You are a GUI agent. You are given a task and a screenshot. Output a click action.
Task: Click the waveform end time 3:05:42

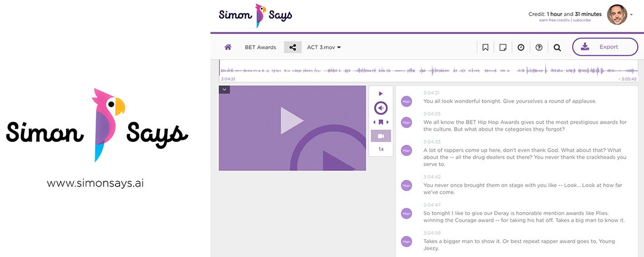point(627,79)
